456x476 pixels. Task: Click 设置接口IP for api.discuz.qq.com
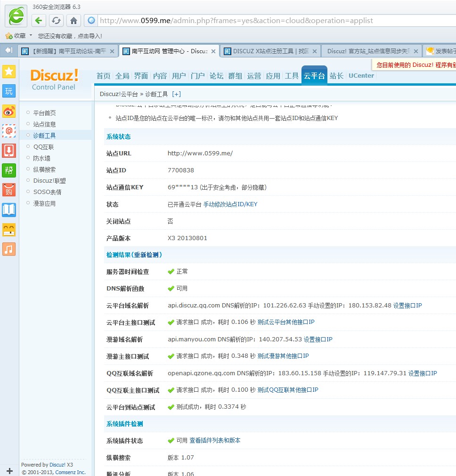407,306
